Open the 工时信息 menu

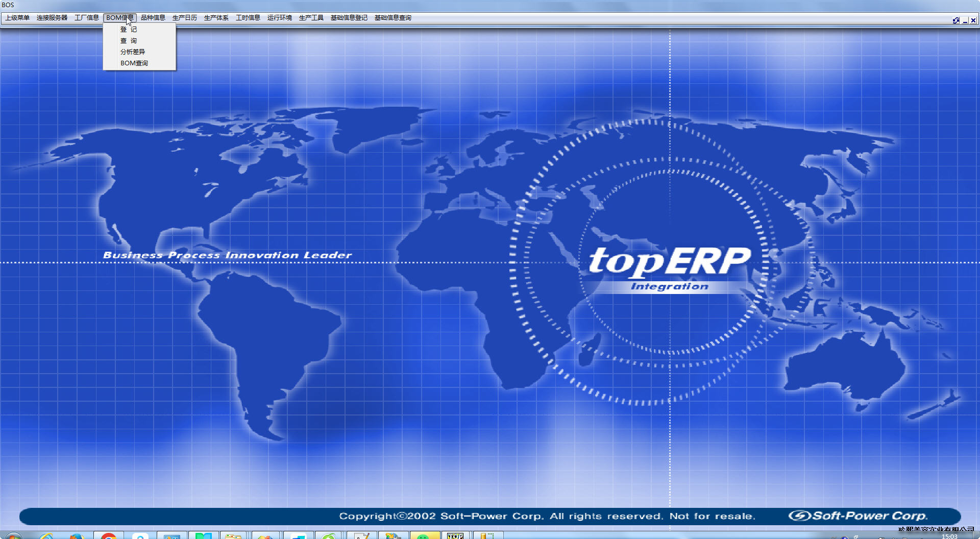(248, 18)
